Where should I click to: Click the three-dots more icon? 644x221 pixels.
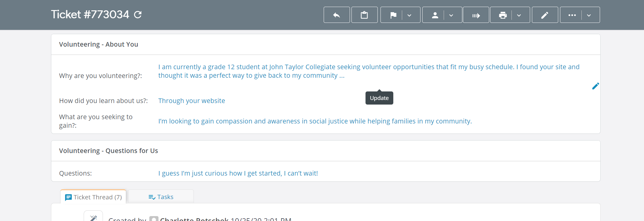(572, 15)
